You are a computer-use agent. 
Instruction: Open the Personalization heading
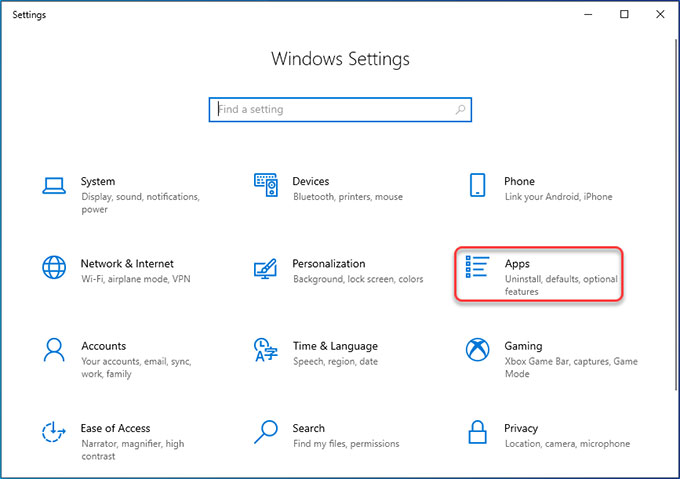tap(329, 264)
